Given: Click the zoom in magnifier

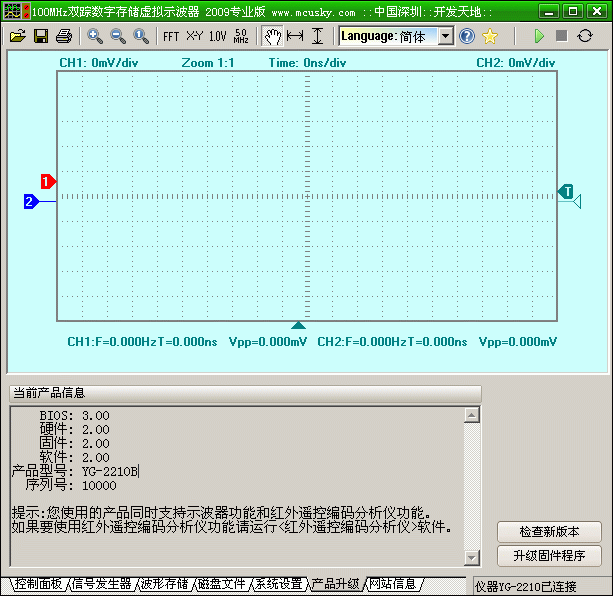Looking at the screenshot, I should click(95, 36).
